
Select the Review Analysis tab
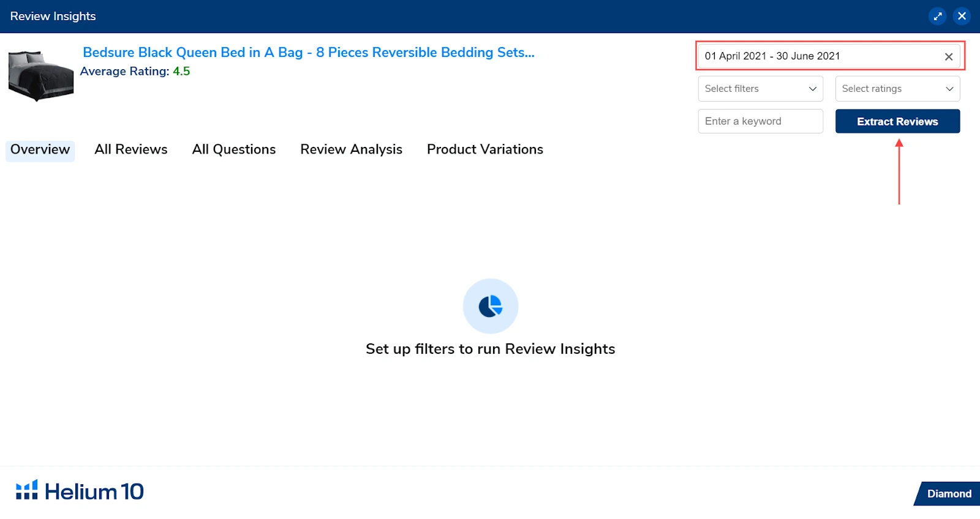point(351,150)
